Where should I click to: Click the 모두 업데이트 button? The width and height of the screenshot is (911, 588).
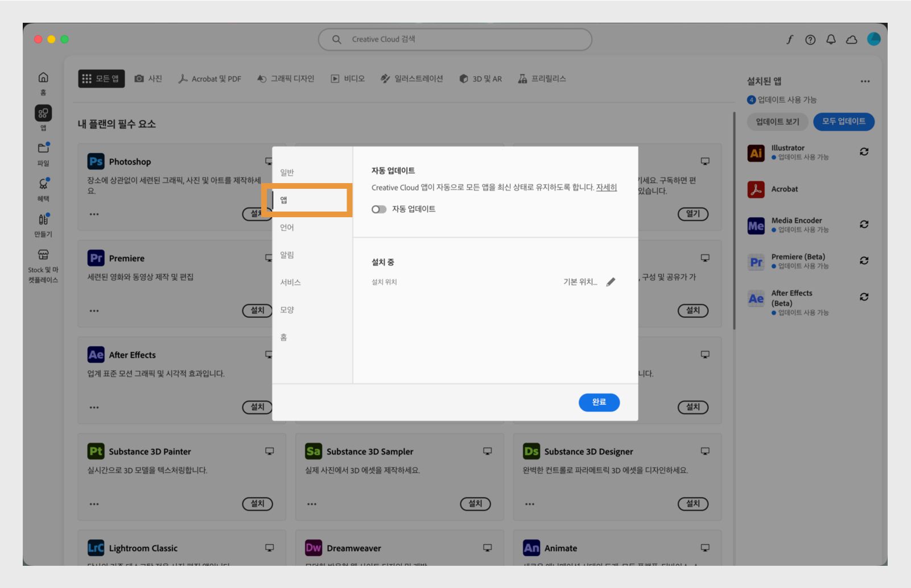pos(844,122)
